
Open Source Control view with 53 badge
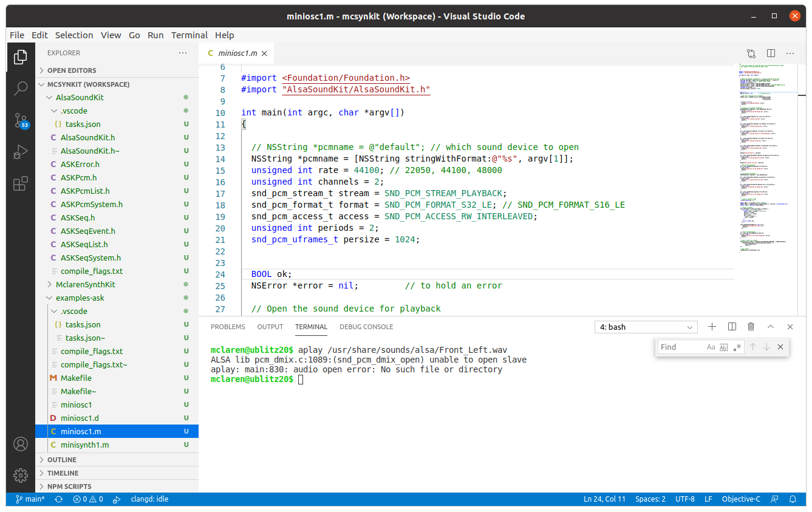pos(21,120)
